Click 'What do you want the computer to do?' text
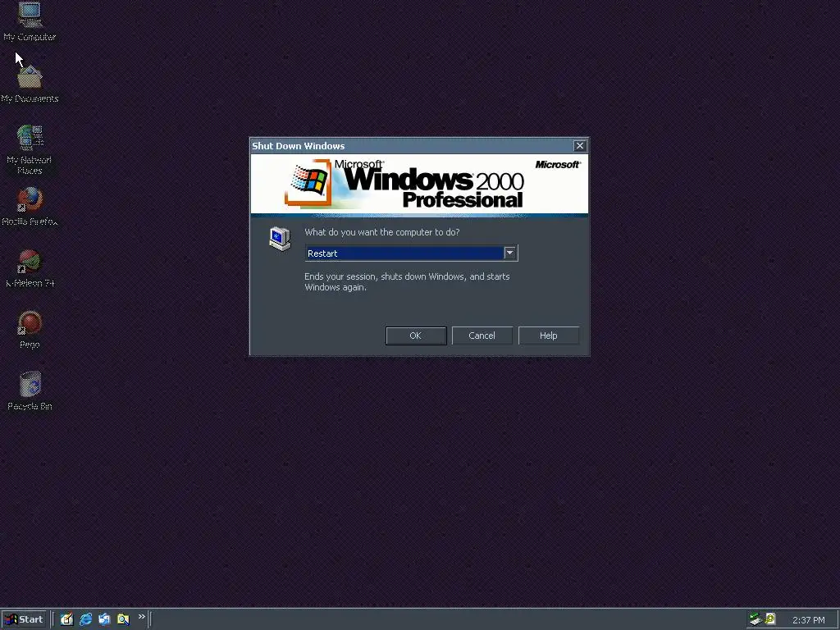The height and width of the screenshot is (630, 840). coord(382,232)
